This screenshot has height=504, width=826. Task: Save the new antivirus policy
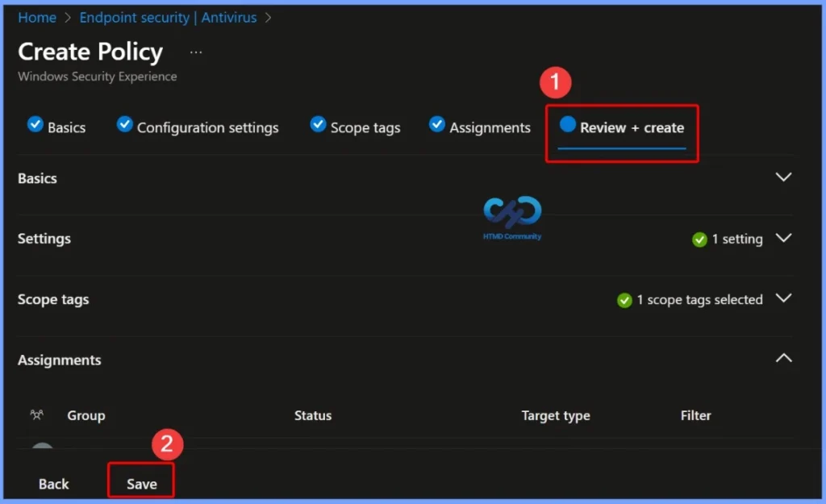pos(141,483)
